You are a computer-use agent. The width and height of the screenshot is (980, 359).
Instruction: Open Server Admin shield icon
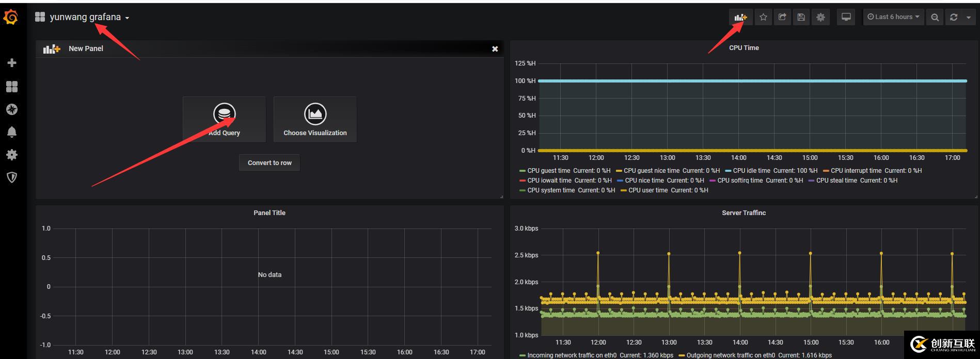pos(12,177)
